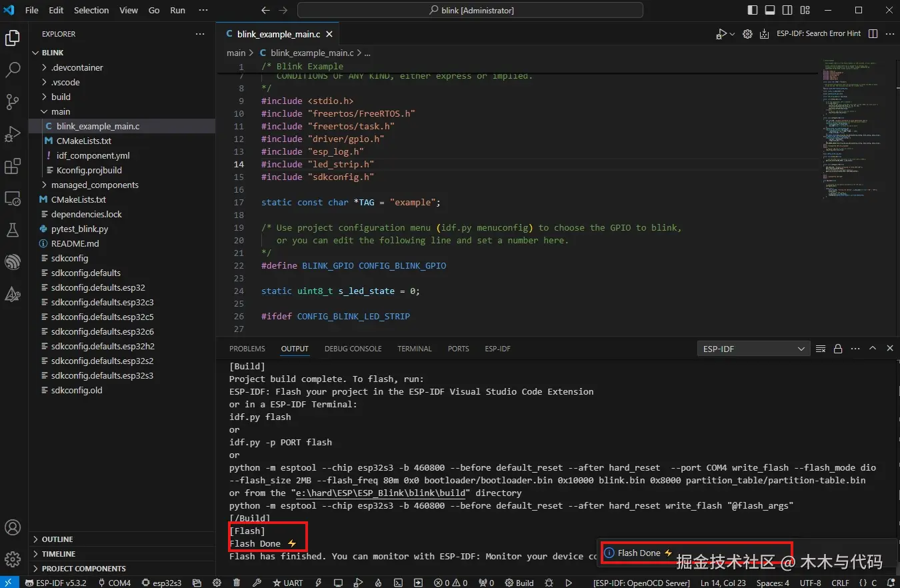The image size is (900, 588).
Task: Open the Testing flask view
Action: coord(13,230)
